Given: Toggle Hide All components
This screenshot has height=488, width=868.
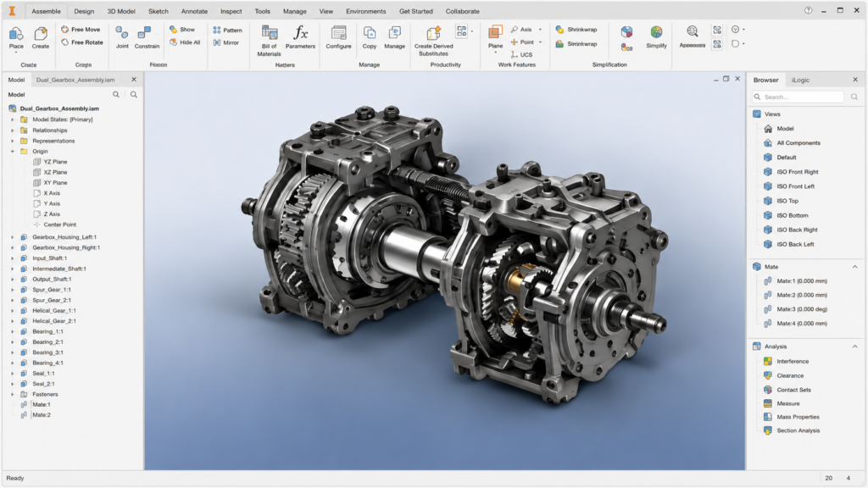Looking at the screenshot, I should pos(185,42).
